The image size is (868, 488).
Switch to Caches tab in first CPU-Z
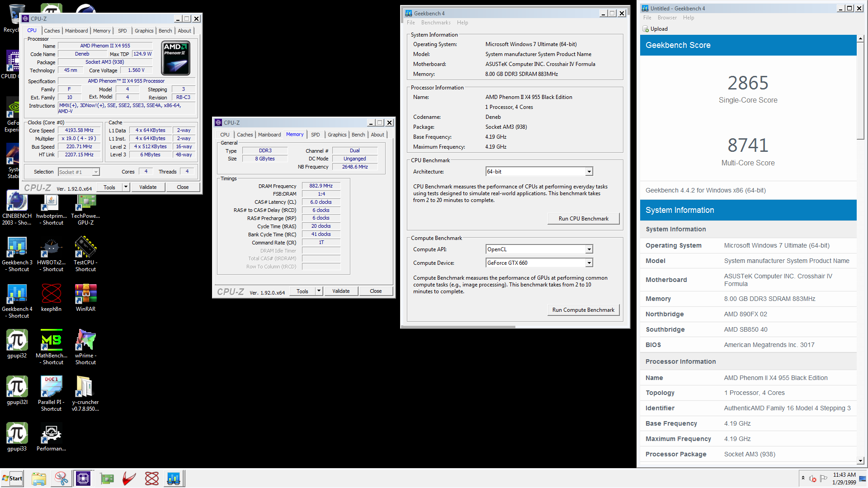(x=52, y=31)
